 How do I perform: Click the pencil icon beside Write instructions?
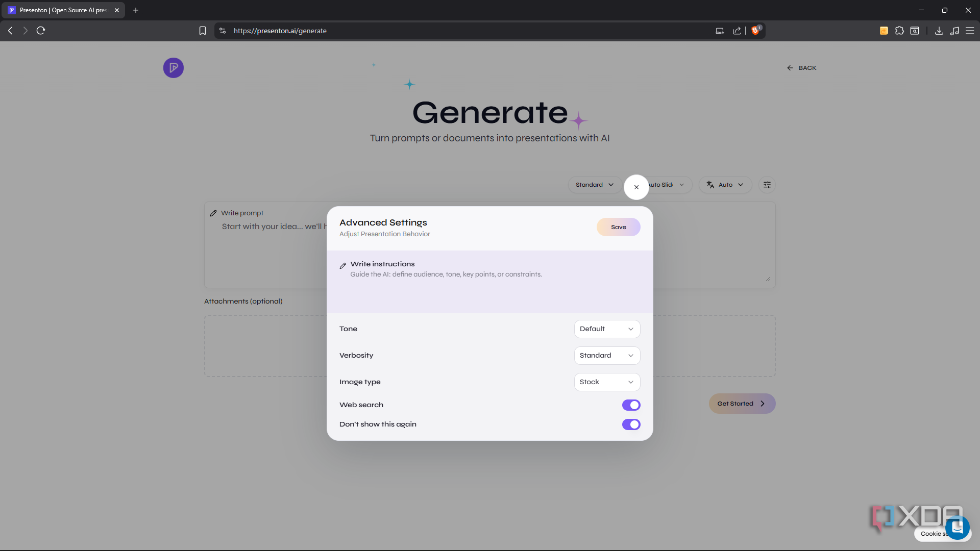[x=343, y=265]
